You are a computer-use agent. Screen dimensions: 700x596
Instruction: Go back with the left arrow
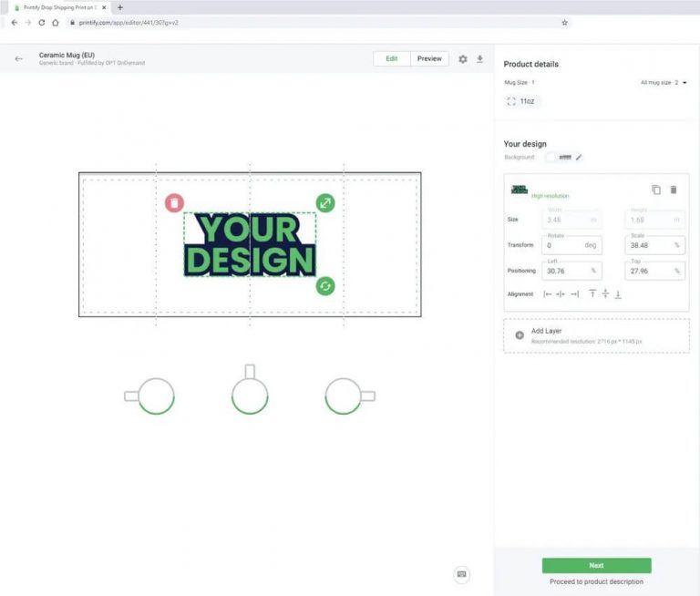click(18, 59)
